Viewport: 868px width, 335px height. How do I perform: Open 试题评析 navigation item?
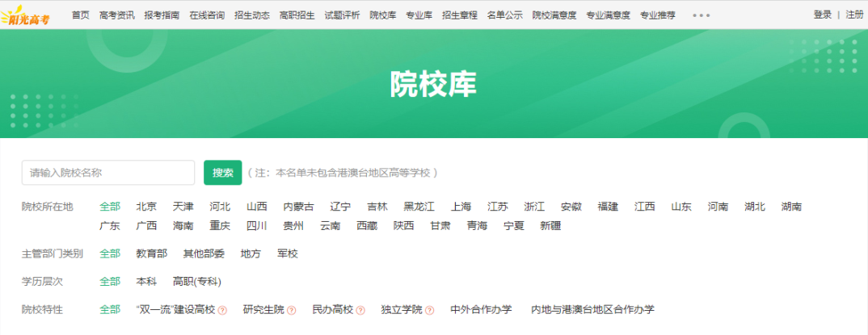(x=342, y=15)
